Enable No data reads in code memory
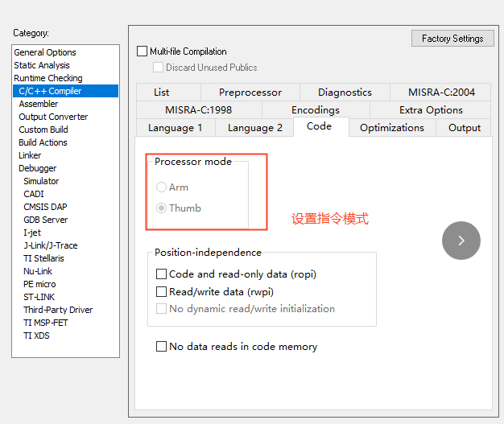The image size is (504, 424). [x=162, y=347]
